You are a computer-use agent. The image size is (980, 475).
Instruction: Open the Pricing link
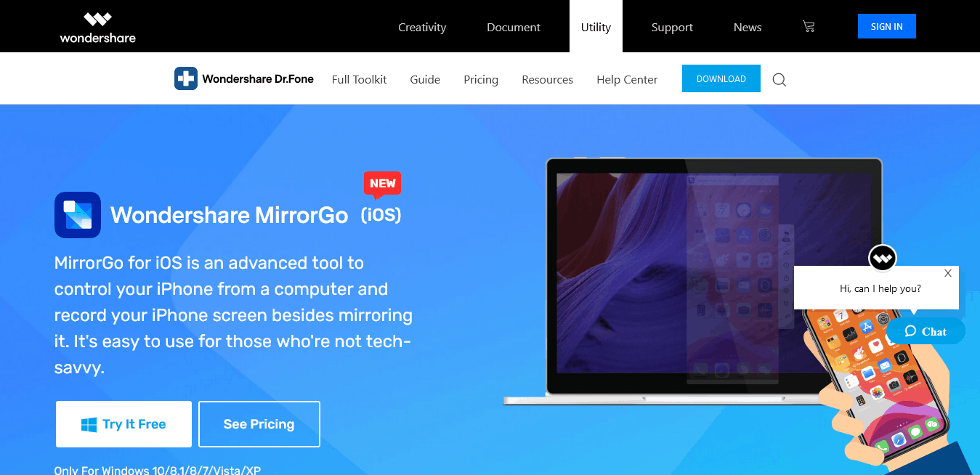click(x=481, y=80)
